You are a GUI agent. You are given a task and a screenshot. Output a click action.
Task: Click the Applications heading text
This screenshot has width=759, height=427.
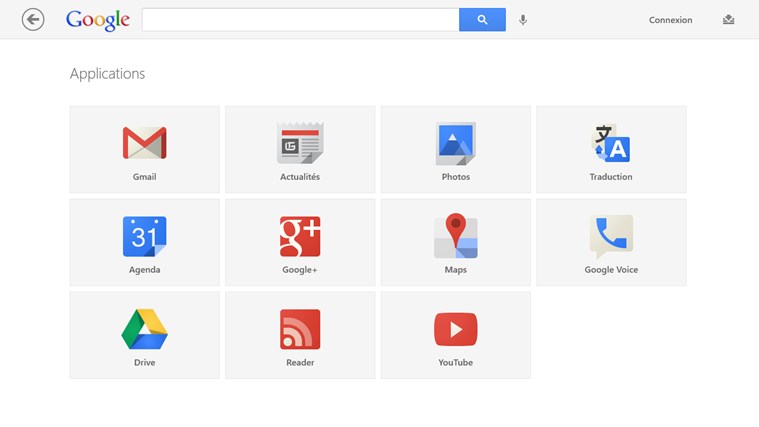[107, 74]
